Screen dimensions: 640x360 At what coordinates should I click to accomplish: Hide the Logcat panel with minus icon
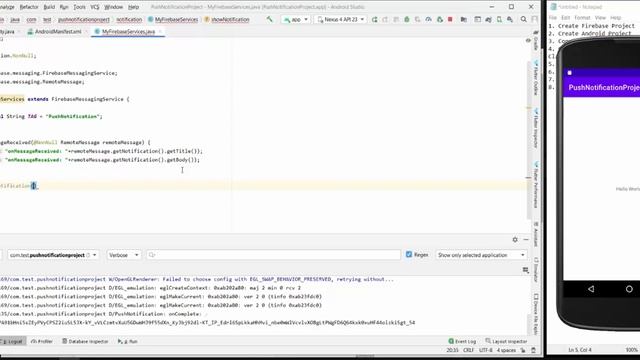[x=526, y=240]
